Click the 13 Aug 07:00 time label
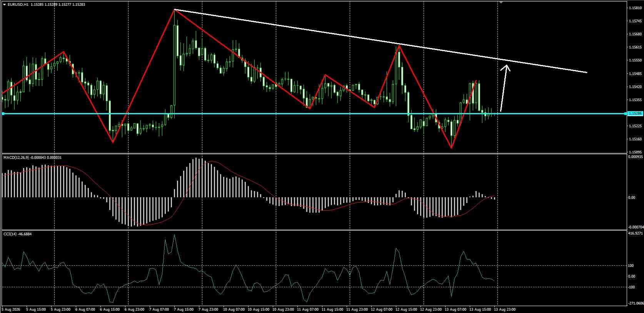Image resolution: width=644 pixels, height=313 pixels. pyautogui.click(x=455, y=309)
